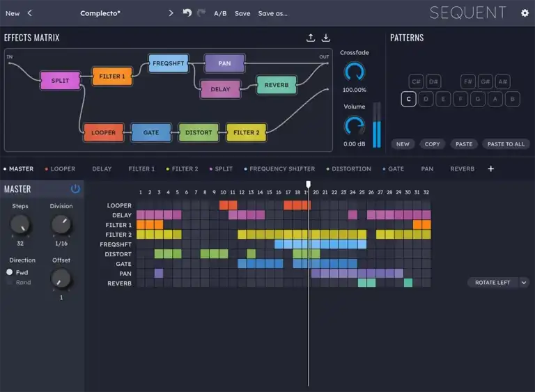The width and height of the screenshot is (535, 392).
Task: Select the Rand direction radio button
Action: pyautogui.click(x=10, y=282)
